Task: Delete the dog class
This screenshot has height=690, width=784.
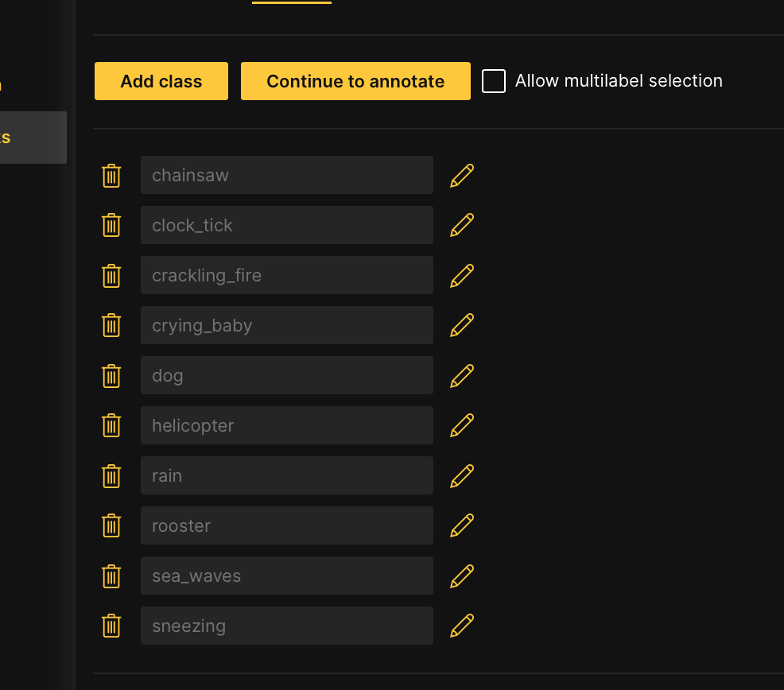Action: pos(111,375)
